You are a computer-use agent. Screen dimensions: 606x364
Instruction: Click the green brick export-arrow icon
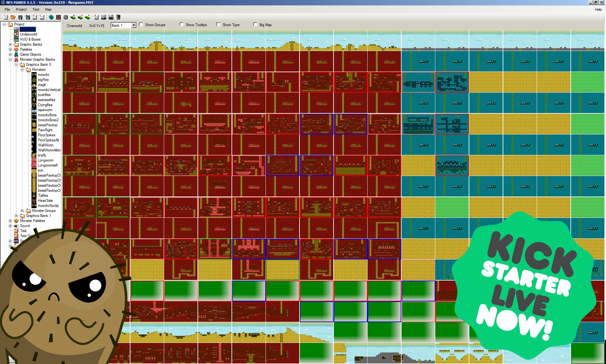tap(80, 17)
